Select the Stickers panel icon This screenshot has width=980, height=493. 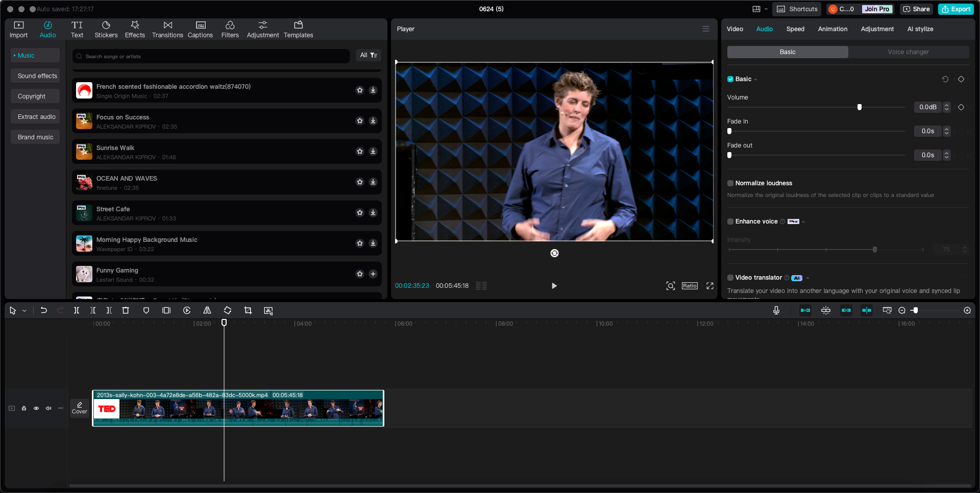pyautogui.click(x=106, y=29)
